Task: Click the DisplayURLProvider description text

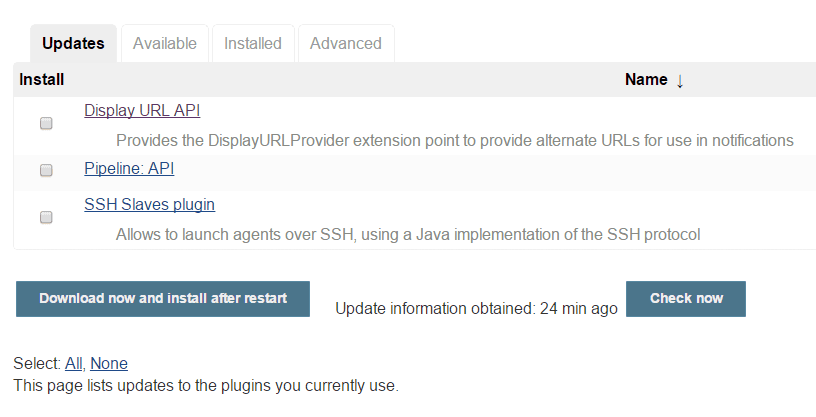Action: point(454,141)
